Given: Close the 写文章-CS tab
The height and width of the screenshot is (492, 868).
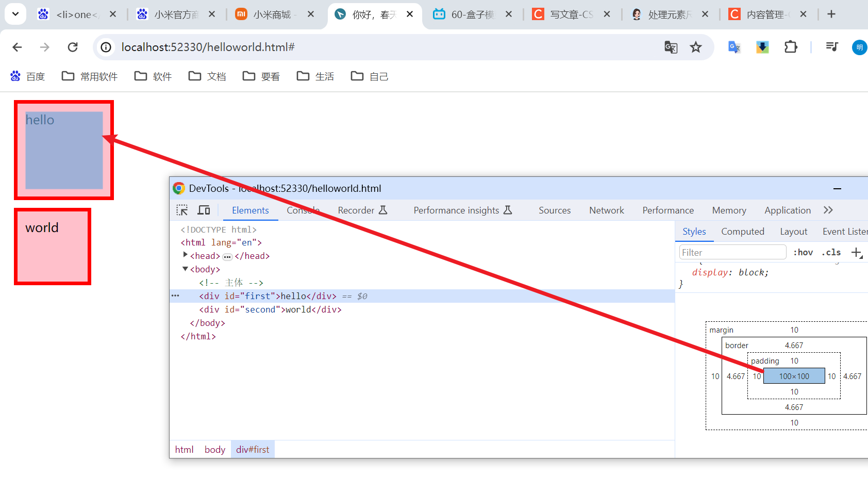Looking at the screenshot, I should 607,14.
